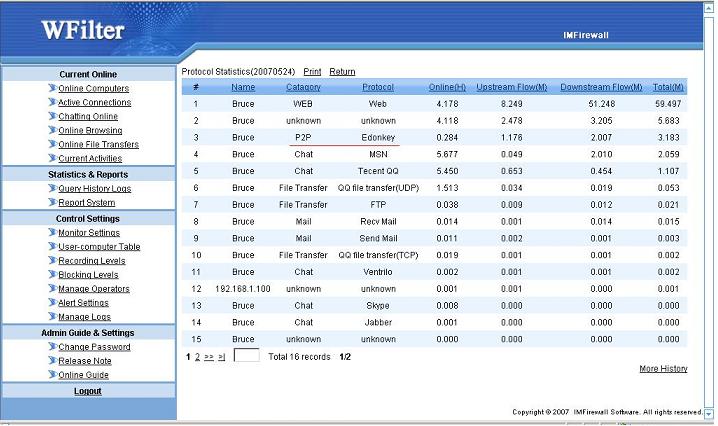This screenshot has width=718, height=426.
Task: Open User-computer Table
Action: click(99, 246)
